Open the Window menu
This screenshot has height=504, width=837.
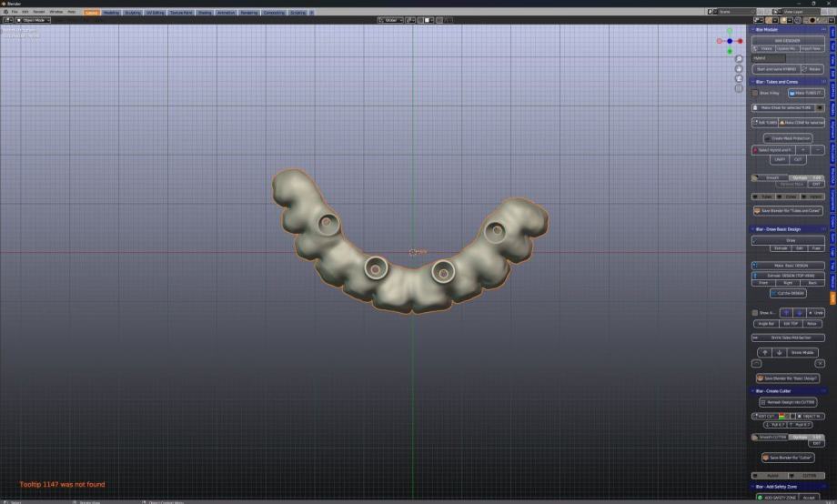pyautogui.click(x=56, y=12)
